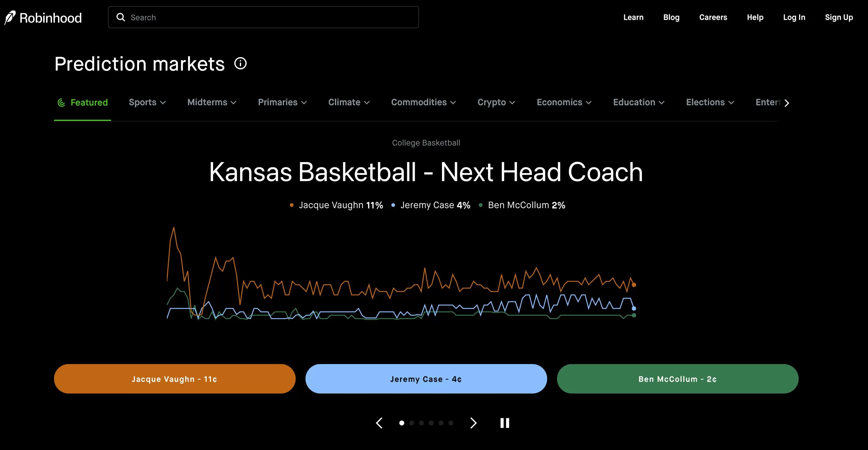Click the blue end point of the chart

pyautogui.click(x=634, y=308)
